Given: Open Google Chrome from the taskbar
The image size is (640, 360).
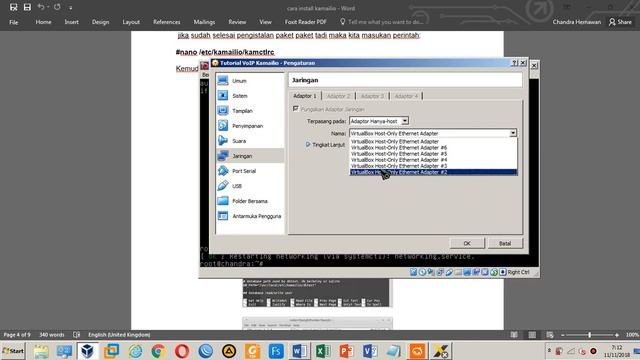Looking at the screenshot, I should [x=158, y=351].
